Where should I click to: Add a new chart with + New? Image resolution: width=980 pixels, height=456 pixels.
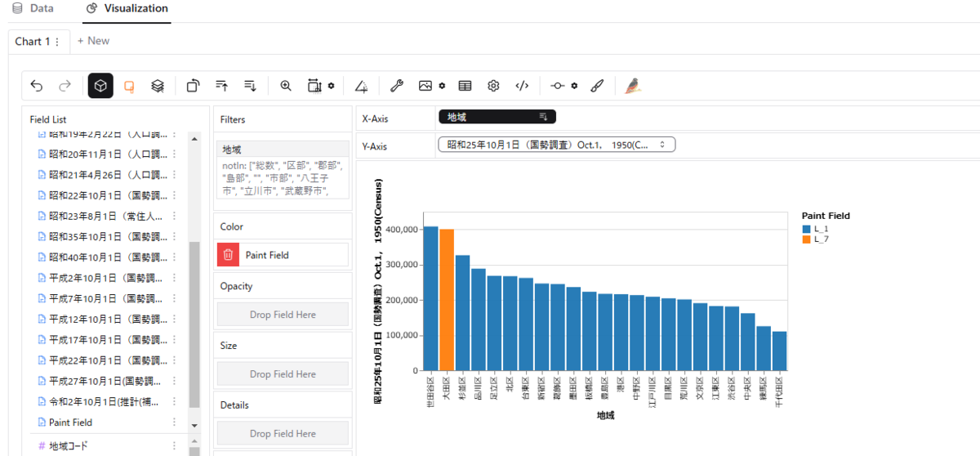coord(93,41)
